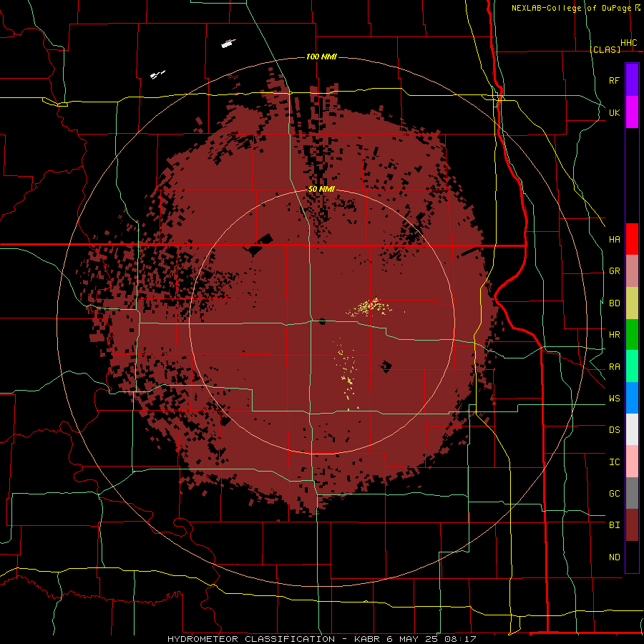Click the KABR station identifier in footer
Viewport: 644px width, 644px height.
tap(368, 639)
